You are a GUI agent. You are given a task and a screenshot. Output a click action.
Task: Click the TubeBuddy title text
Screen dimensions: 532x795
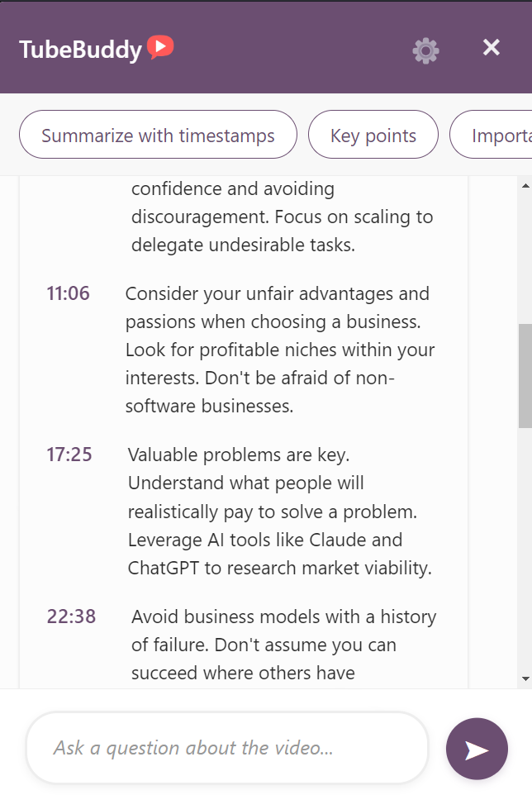point(80,50)
